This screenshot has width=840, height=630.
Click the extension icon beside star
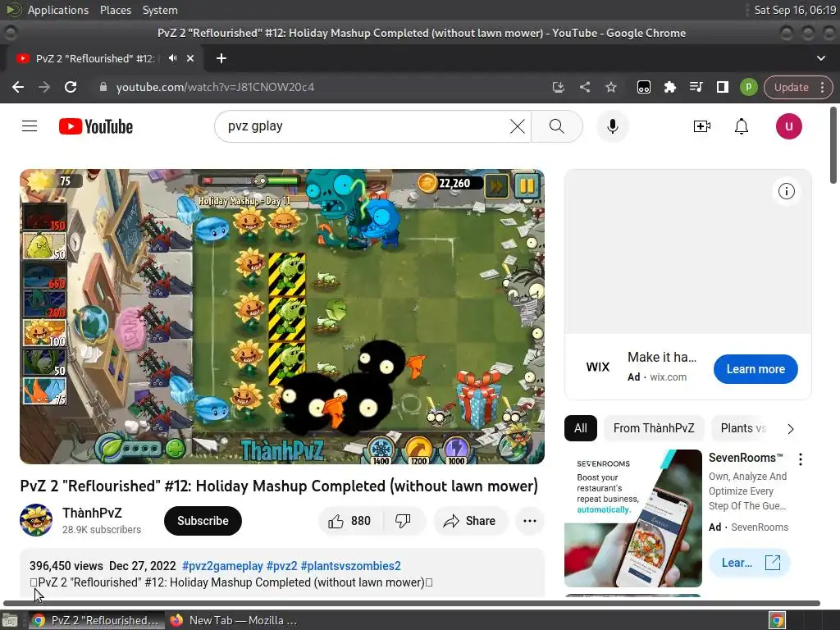click(x=643, y=87)
